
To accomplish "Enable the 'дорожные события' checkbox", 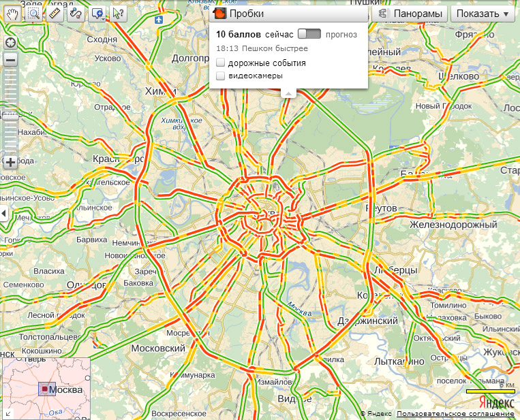I will [221, 63].
